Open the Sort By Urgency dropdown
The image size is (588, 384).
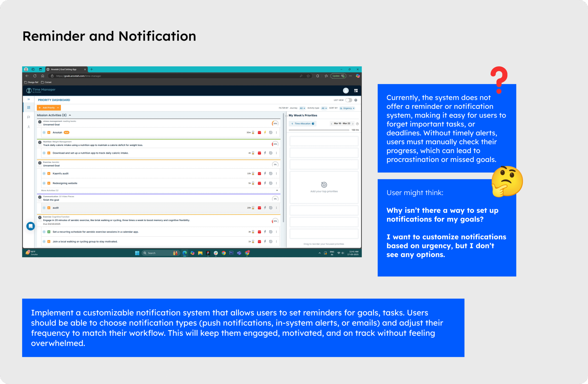(x=347, y=108)
